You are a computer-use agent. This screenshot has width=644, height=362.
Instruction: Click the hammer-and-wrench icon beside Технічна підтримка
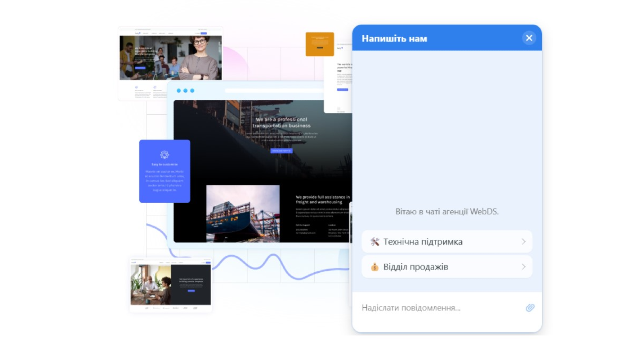(x=376, y=241)
